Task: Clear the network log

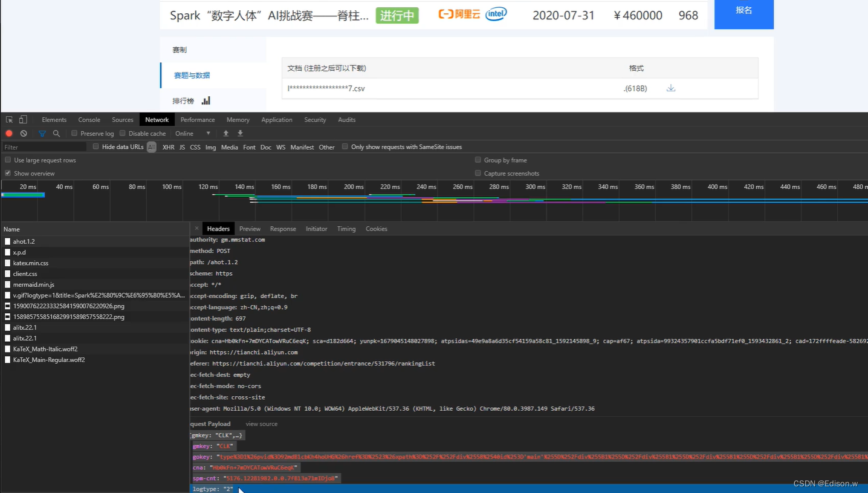Action: (x=24, y=133)
